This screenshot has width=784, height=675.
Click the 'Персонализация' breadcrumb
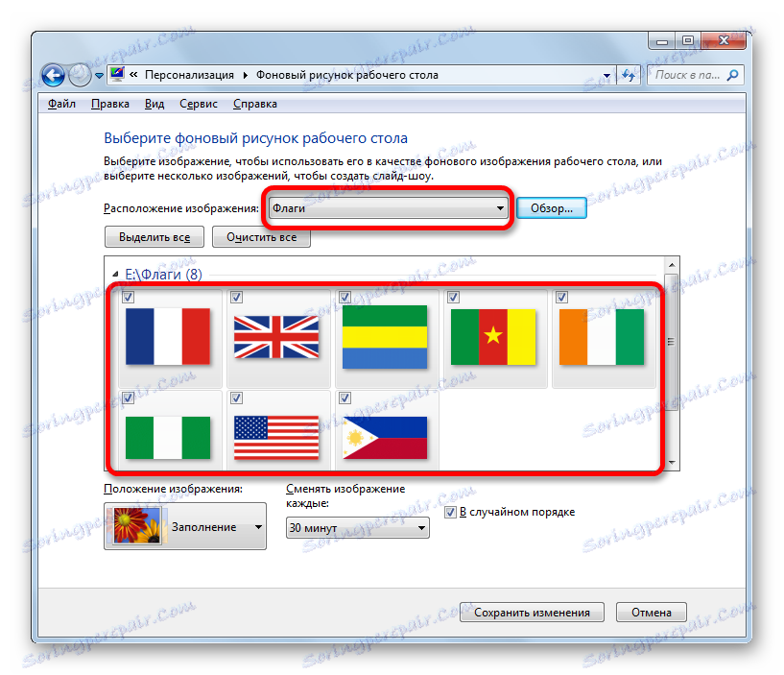click(189, 75)
